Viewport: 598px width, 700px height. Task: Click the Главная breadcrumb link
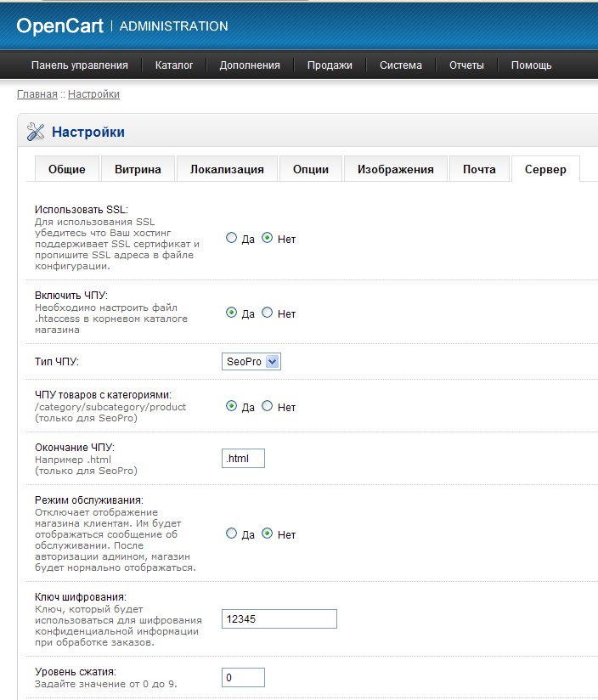click(37, 94)
